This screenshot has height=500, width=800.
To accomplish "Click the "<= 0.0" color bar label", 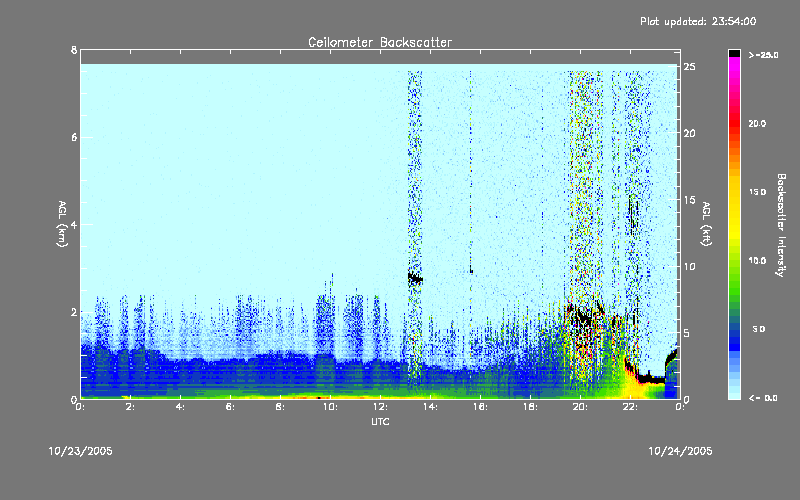I will 763,398.
